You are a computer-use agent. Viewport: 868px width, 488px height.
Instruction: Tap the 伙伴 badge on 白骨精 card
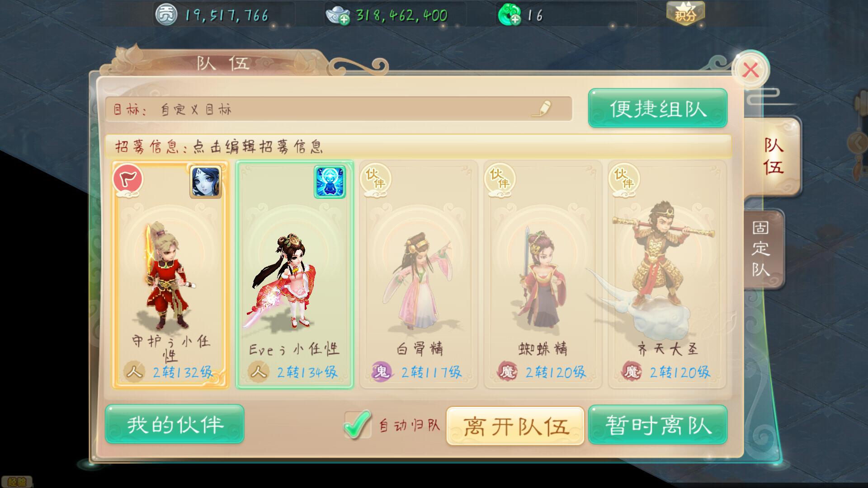click(375, 181)
